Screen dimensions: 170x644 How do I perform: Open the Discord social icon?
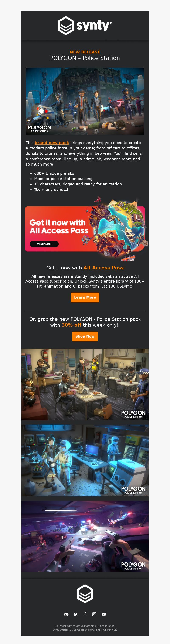pyautogui.click(x=66, y=614)
